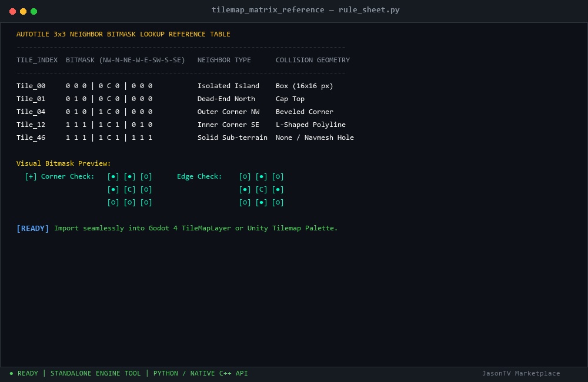This screenshot has height=382, width=588.
Task: Click the Solid Sub-terrain neighbor type
Action: point(232,138)
